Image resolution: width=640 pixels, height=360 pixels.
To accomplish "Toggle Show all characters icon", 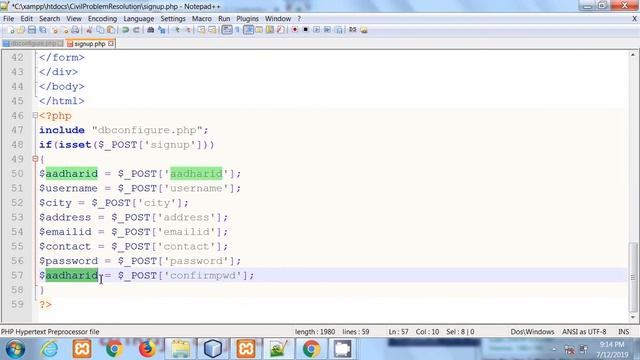I will (237, 30).
